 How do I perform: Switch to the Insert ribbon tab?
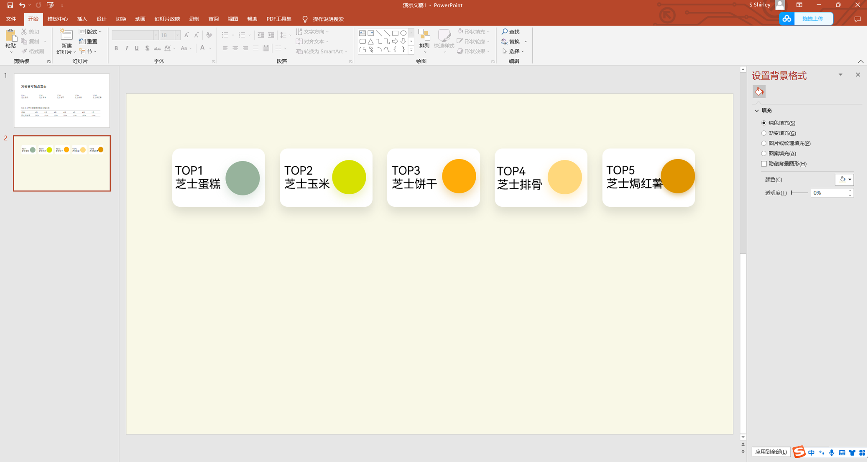(82, 19)
